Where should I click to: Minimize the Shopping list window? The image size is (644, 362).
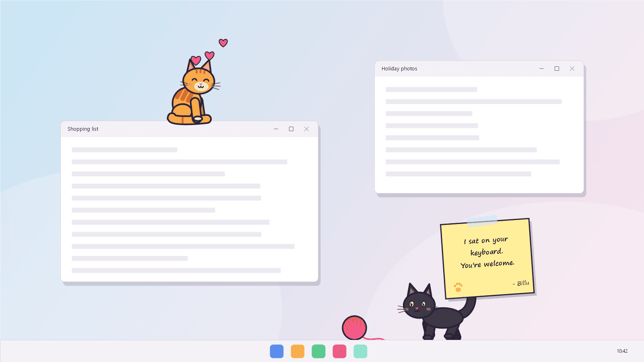pyautogui.click(x=276, y=129)
